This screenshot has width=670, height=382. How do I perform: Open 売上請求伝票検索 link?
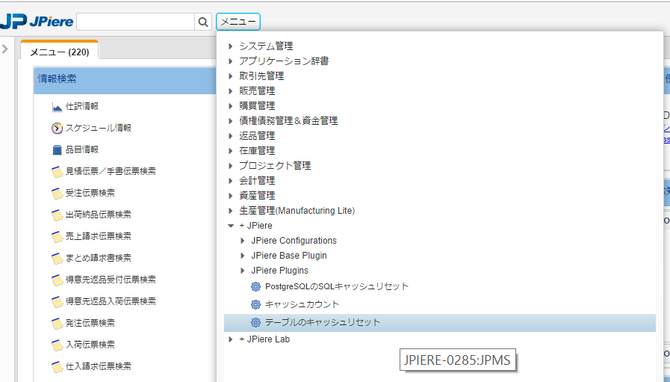(98, 237)
